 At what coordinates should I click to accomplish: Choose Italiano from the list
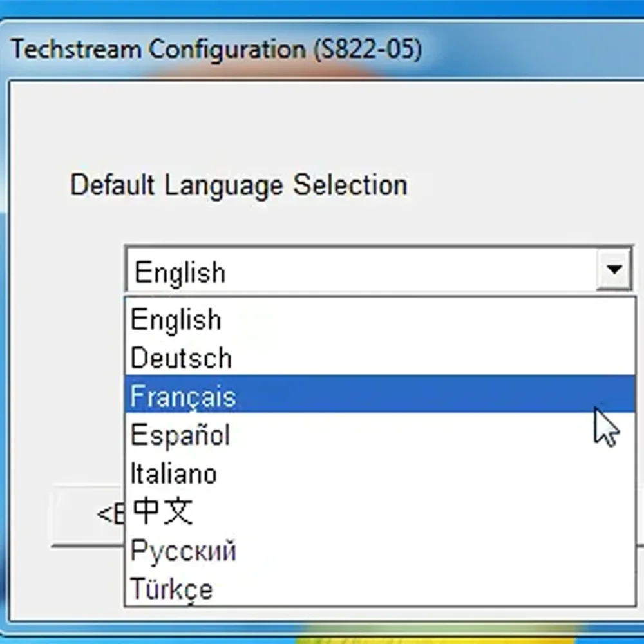(x=380, y=473)
